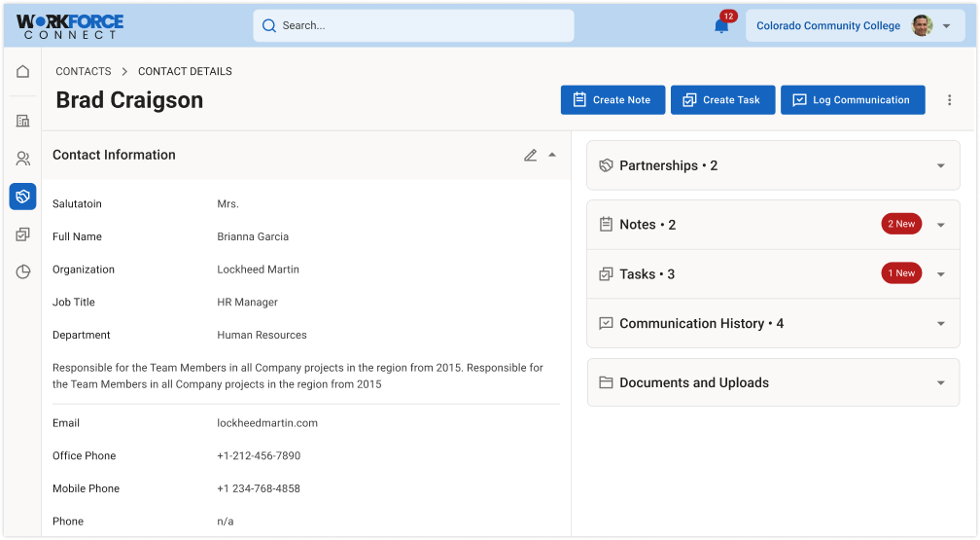Open the Reports pie chart icon

click(22, 272)
